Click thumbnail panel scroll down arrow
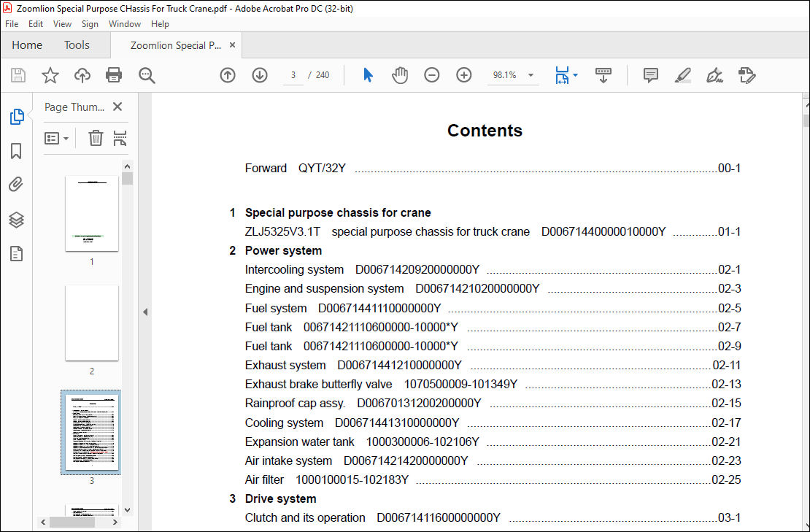Viewport: 810px width, 532px height. pyautogui.click(x=127, y=510)
